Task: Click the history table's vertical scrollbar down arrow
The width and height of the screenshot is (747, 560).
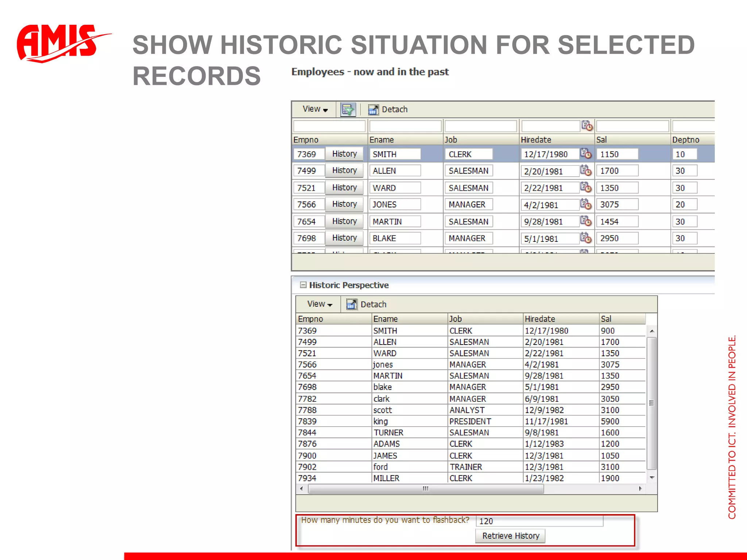Action: 651,478
